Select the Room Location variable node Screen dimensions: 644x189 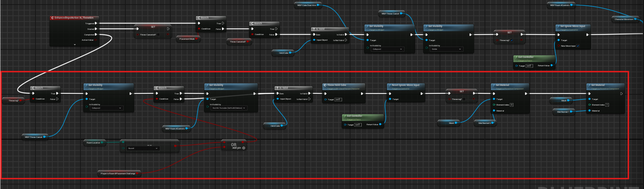(94, 143)
